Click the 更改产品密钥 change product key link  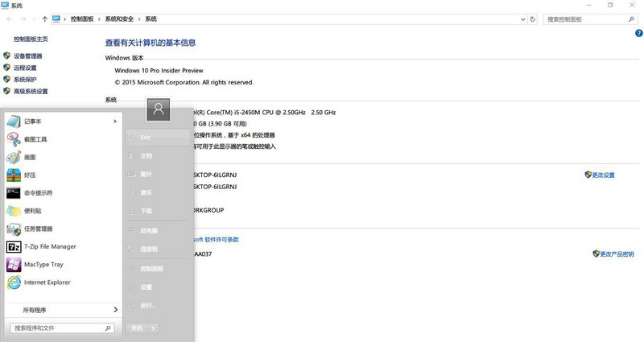click(x=617, y=254)
